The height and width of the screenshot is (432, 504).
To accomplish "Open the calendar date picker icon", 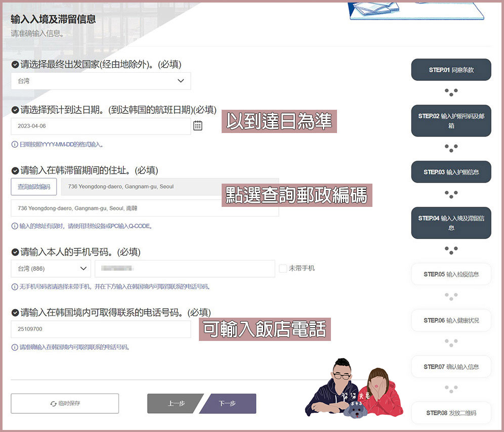I will pos(198,125).
